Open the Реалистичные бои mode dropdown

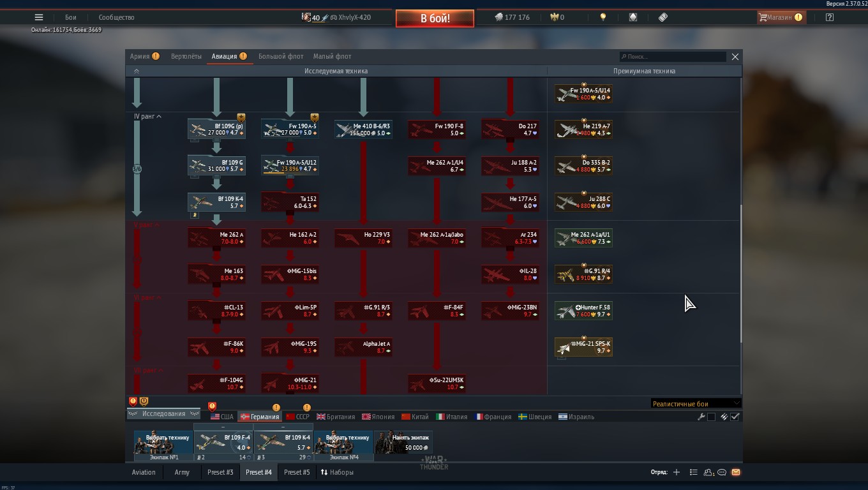(696, 403)
